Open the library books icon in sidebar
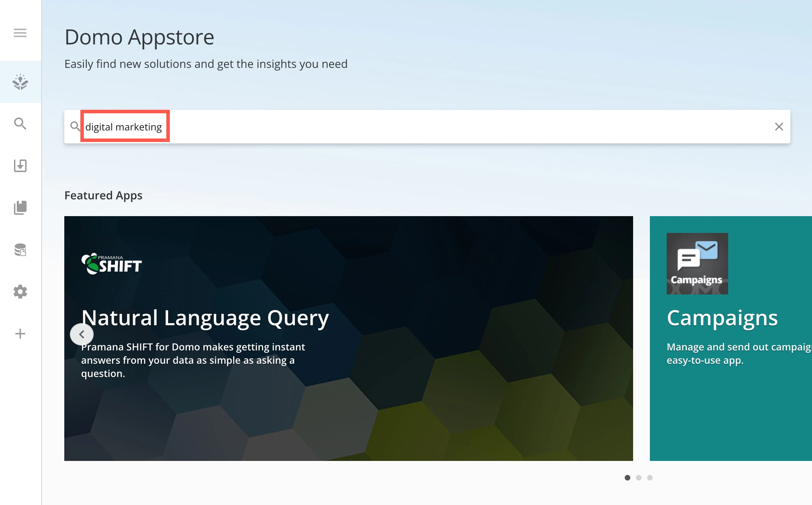The image size is (812, 505). (20, 207)
